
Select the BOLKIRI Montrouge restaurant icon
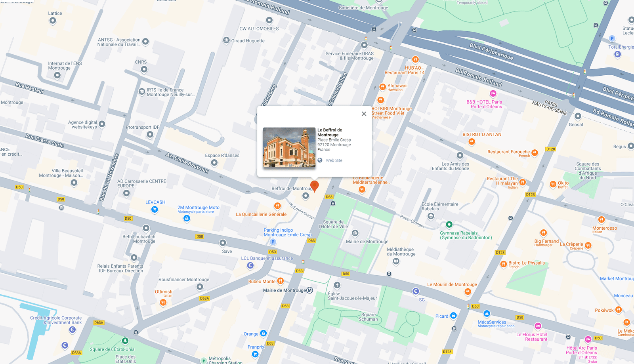click(380, 100)
